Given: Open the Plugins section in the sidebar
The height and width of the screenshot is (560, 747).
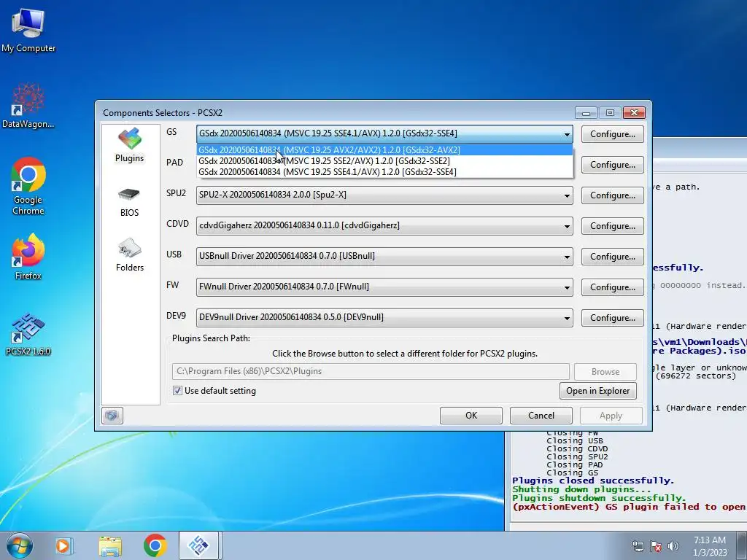Looking at the screenshot, I should point(130,145).
